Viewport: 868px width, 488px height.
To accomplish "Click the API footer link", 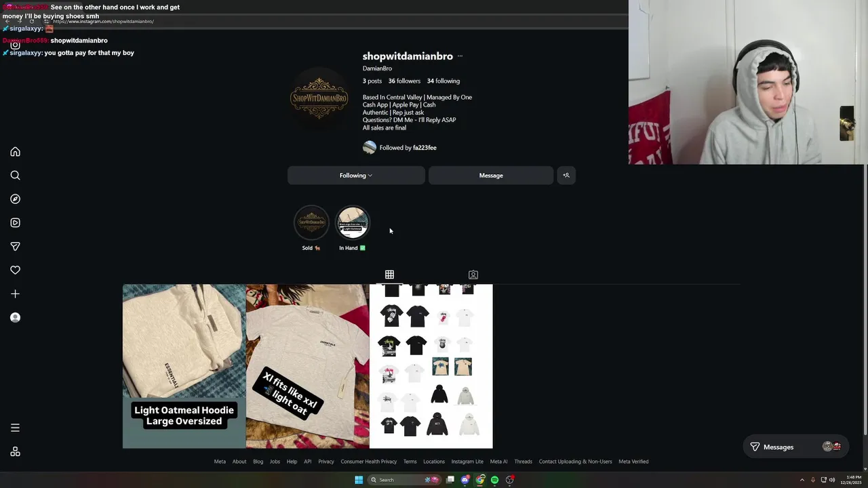I will 308,462.
